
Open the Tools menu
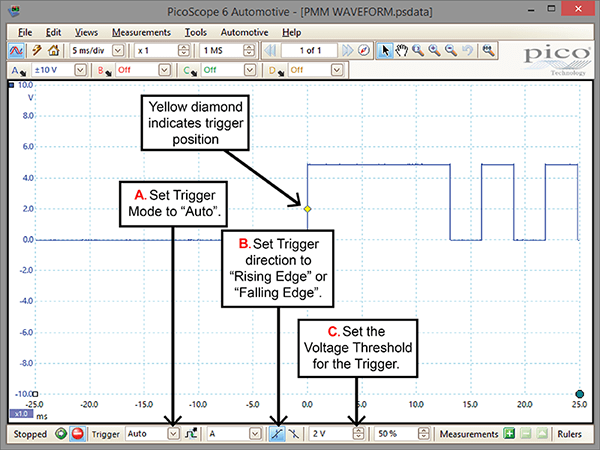[x=196, y=33]
